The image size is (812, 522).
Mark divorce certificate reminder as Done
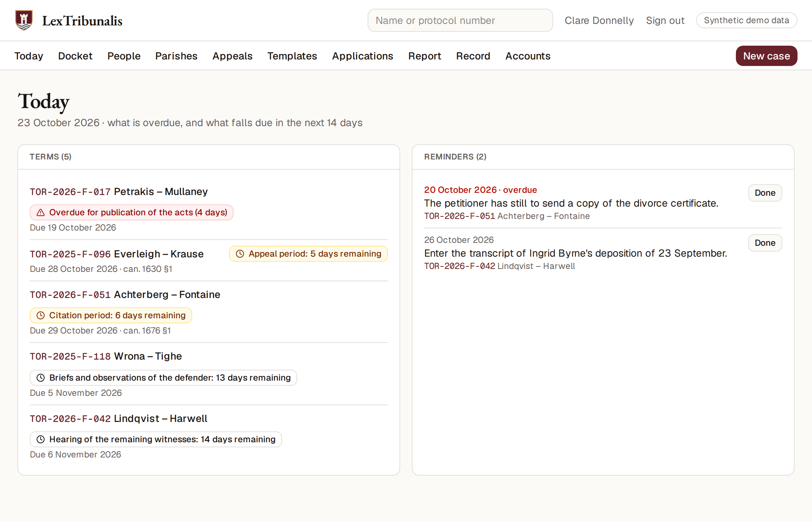click(x=765, y=193)
